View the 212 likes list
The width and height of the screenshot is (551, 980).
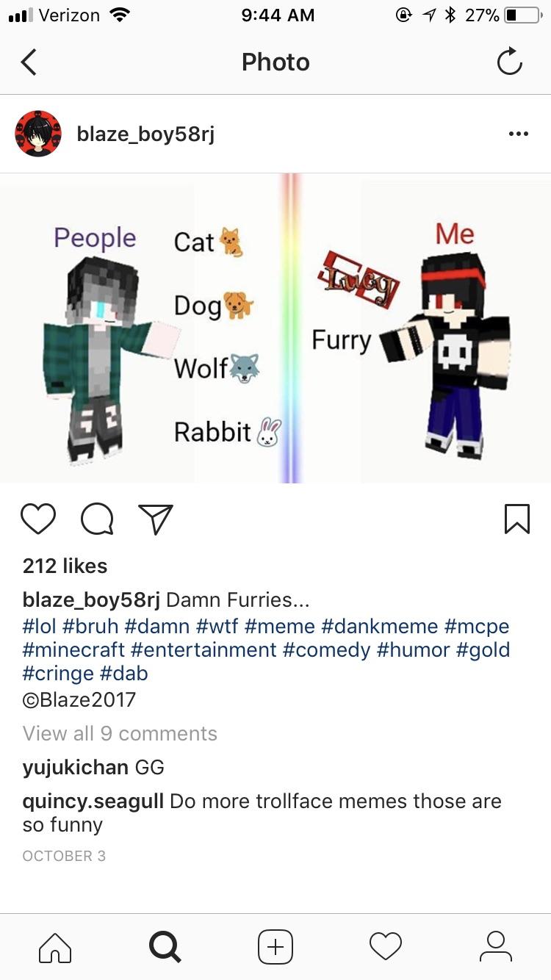65,566
